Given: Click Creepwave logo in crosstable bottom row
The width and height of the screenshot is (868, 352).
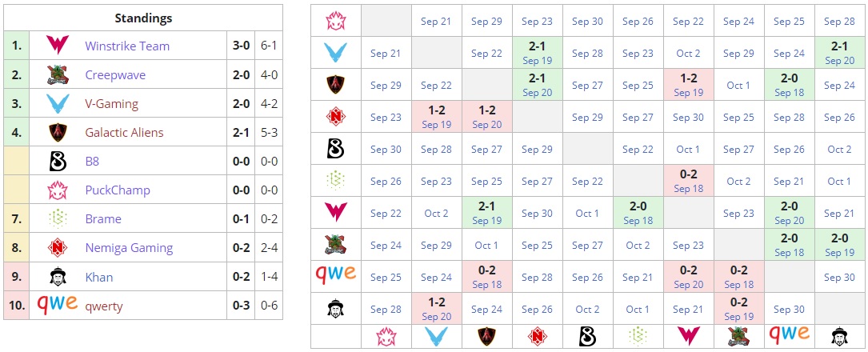Looking at the screenshot, I should [x=738, y=336].
